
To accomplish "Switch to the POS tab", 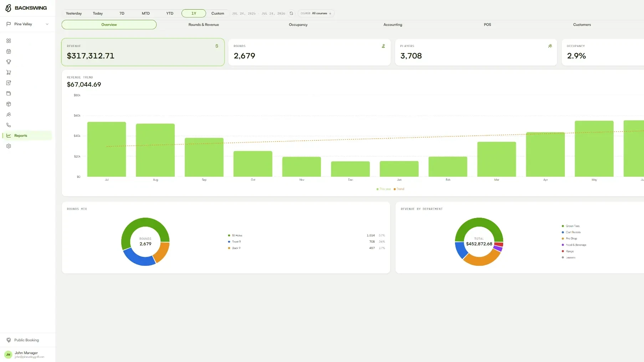I will (x=487, y=25).
